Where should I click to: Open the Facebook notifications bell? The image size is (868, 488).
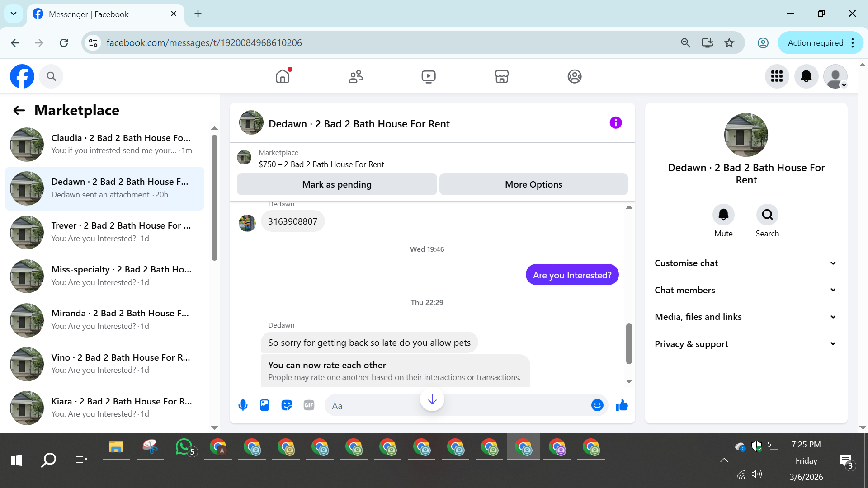[x=806, y=76]
